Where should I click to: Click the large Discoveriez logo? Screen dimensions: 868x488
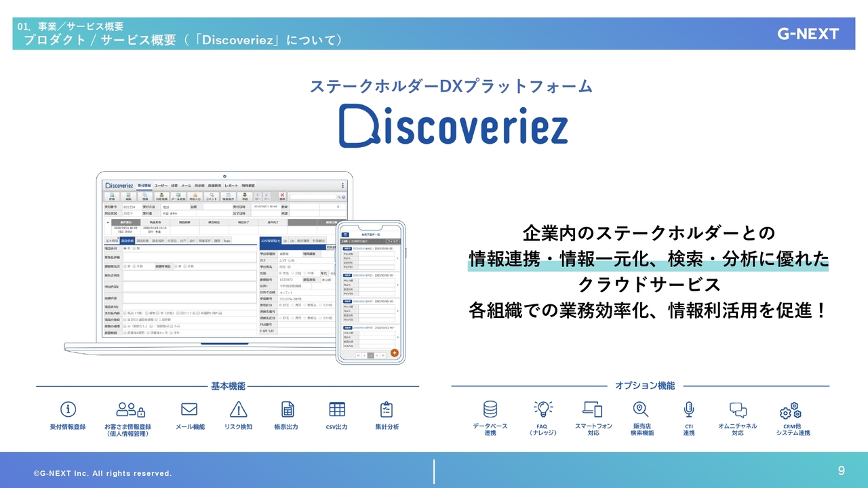[x=453, y=125]
